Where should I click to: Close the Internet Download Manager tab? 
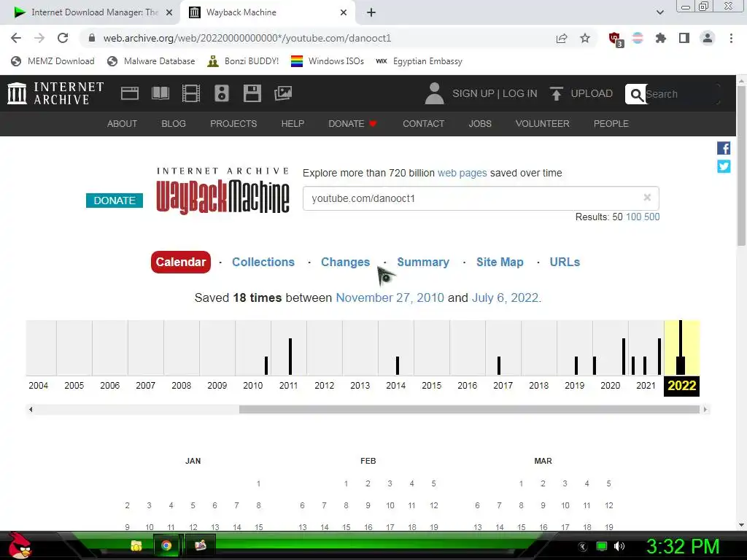(x=169, y=13)
